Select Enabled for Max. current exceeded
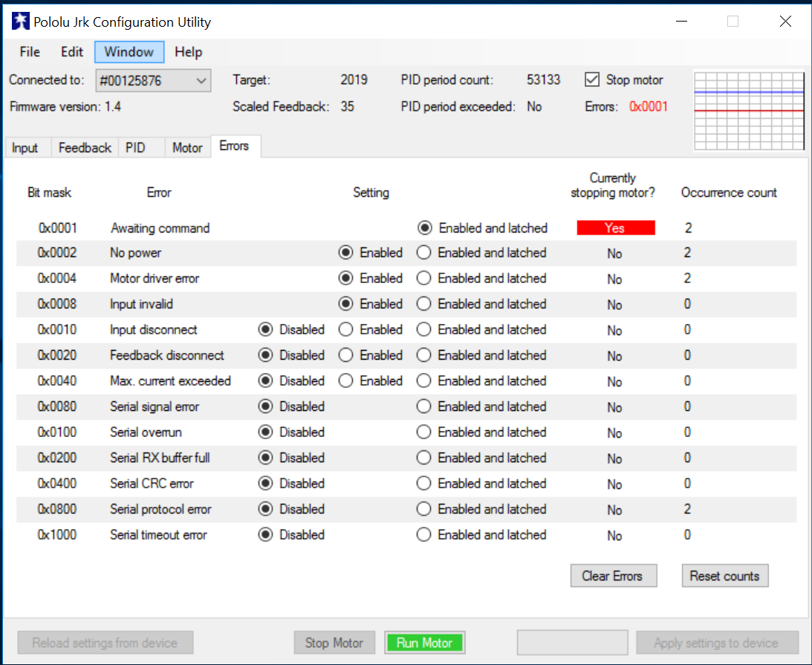Screen dimensions: 812x665 point(370,380)
